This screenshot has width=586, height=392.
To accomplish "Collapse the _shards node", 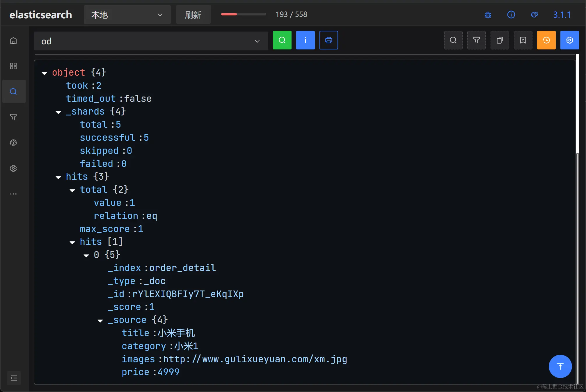I will click(58, 112).
